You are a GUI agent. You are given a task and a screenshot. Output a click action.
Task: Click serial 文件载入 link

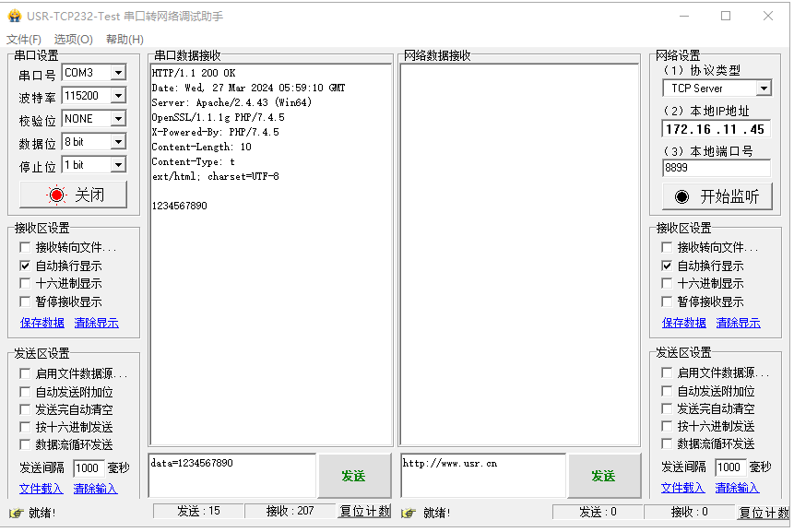41,489
